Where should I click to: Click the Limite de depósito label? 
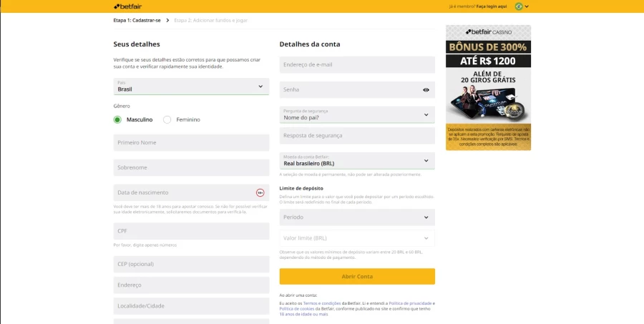[x=301, y=188]
